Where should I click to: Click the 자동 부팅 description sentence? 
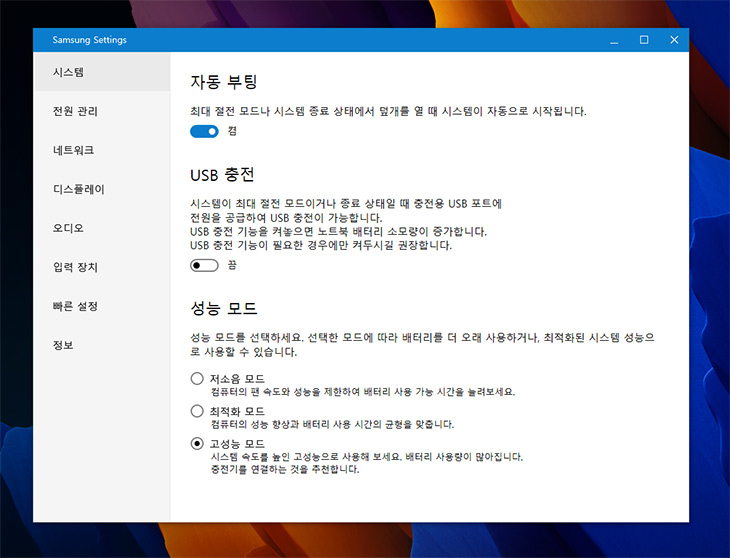tap(388, 112)
